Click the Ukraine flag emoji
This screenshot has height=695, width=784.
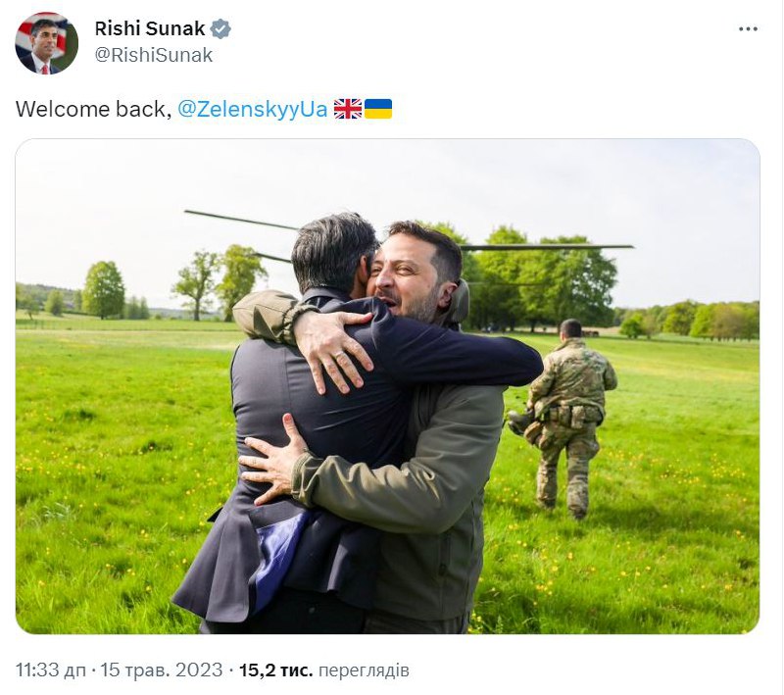(378, 109)
